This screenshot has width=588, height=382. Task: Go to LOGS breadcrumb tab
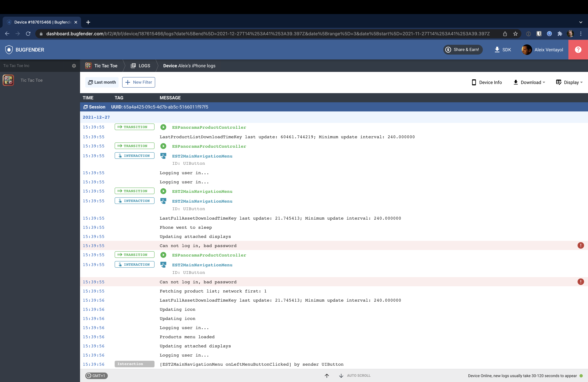coord(140,66)
